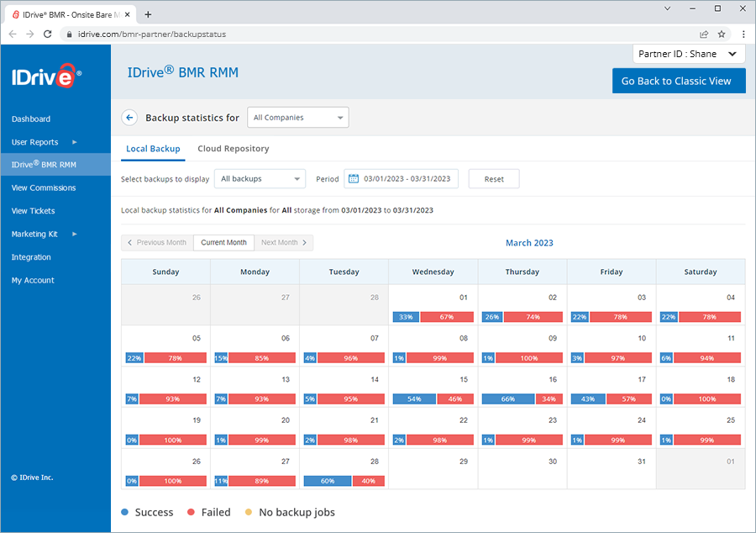Click the 100% failed bar on March 09
Viewport: 756px width, 533px height.
click(x=529, y=358)
